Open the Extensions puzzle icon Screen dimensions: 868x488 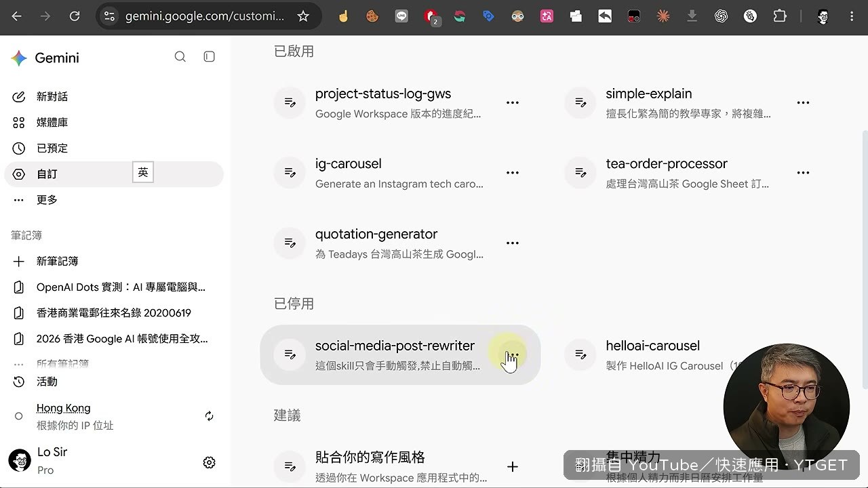point(780,16)
